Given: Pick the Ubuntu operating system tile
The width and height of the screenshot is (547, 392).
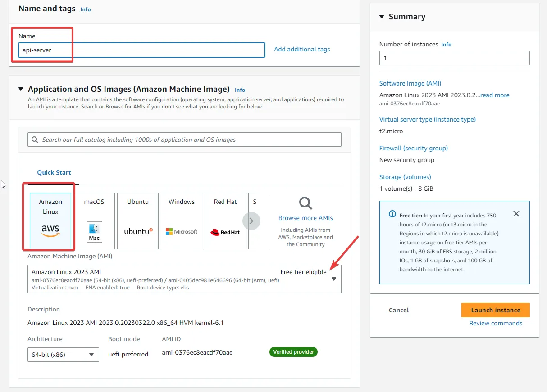Looking at the screenshot, I should (137, 221).
